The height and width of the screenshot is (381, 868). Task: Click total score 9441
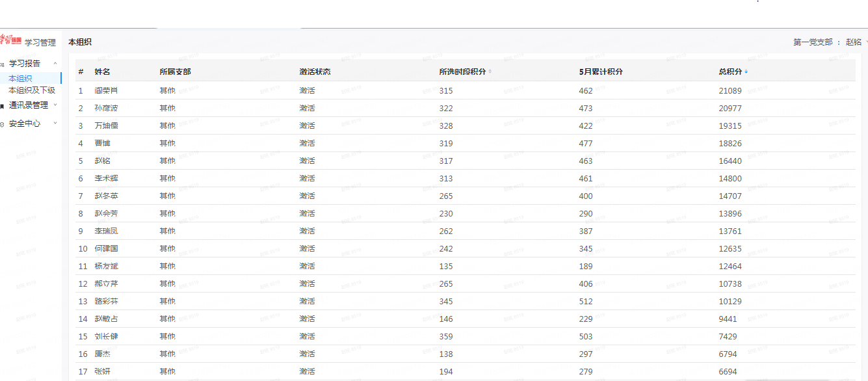(x=728, y=319)
